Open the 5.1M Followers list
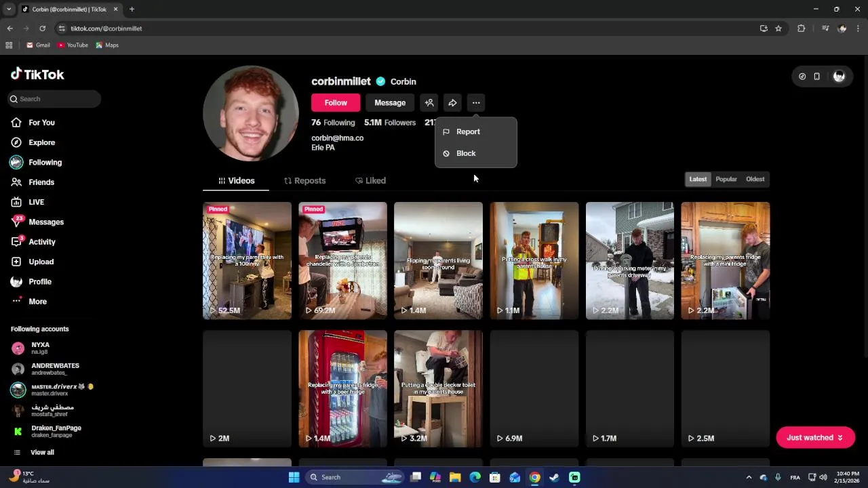Image resolution: width=868 pixels, height=488 pixels. [x=390, y=123]
